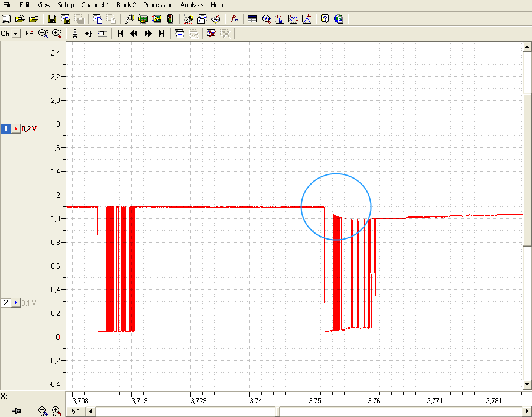Click the zoom-in magnifier below X axis

(x=56, y=411)
